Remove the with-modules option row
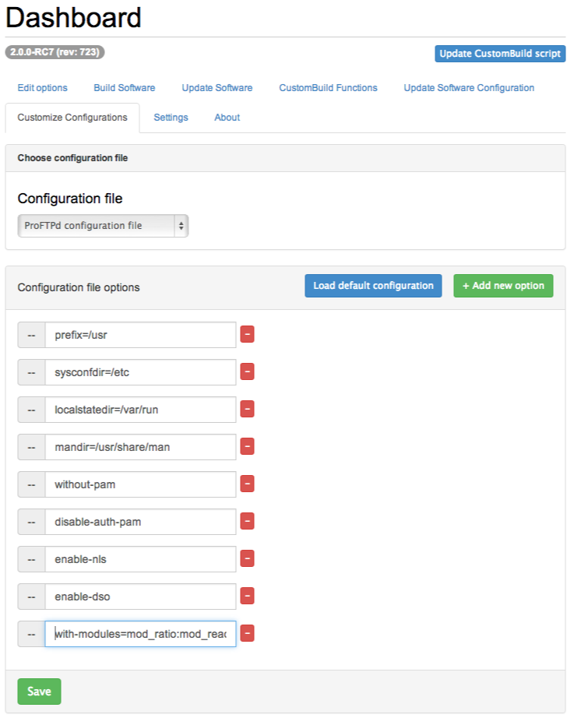 (x=247, y=634)
